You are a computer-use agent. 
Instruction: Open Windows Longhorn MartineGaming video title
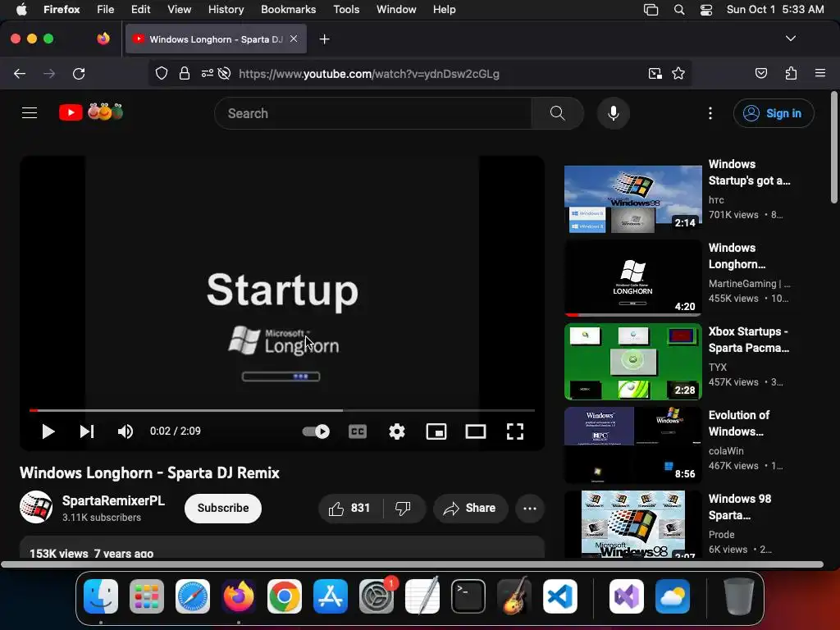click(737, 256)
